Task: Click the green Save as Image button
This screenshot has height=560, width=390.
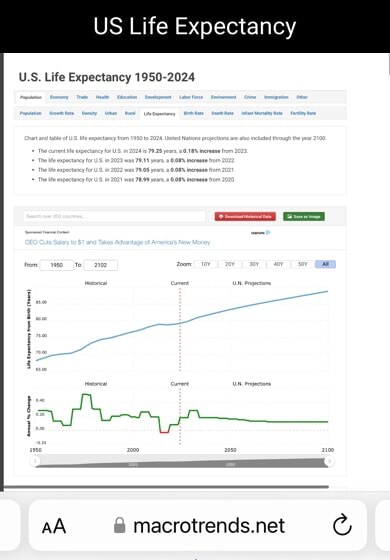Action: click(x=304, y=216)
